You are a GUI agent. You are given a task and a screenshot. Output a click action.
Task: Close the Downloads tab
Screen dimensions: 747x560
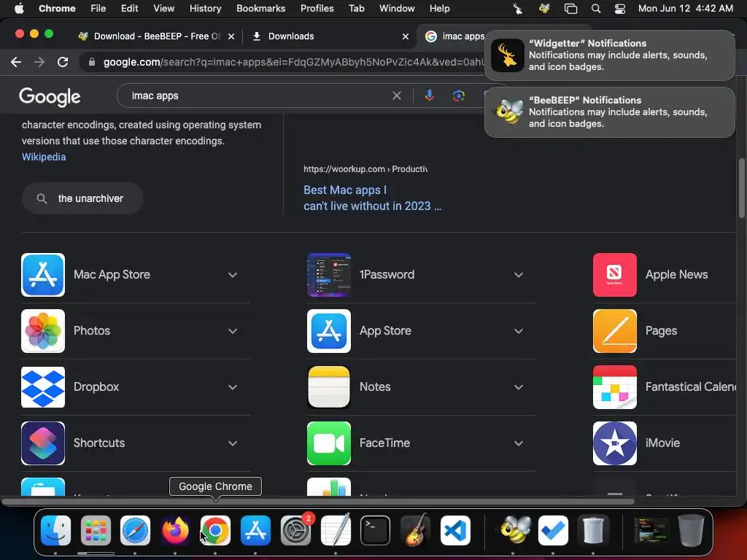coord(406,36)
